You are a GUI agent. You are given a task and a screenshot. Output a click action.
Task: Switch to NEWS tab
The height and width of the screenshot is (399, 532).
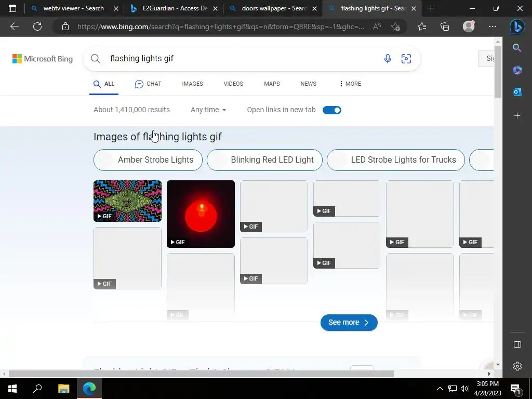click(309, 84)
